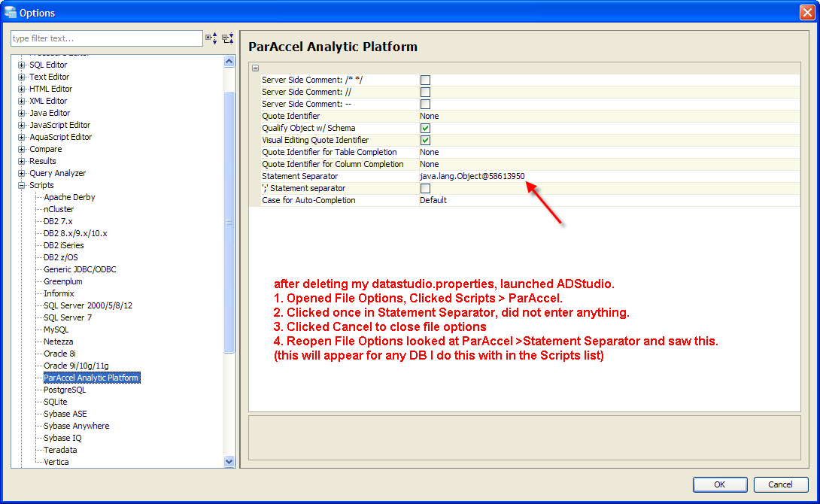
Task: Click the tree scrollbar up arrow
Action: click(229, 62)
